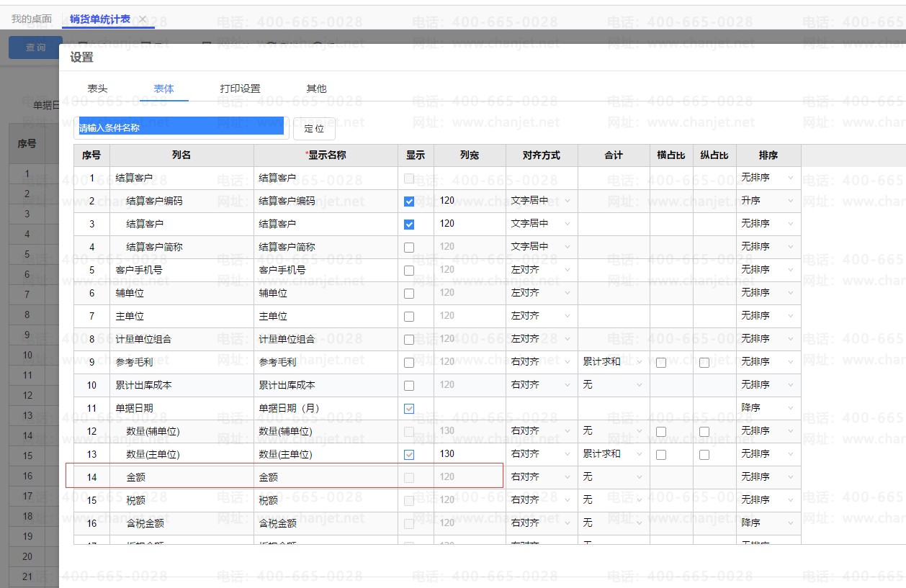The width and height of the screenshot is (906, 588).
Task: Enable display for 结算客户简称
Action: pyautogui.click(x=409, y=248)
